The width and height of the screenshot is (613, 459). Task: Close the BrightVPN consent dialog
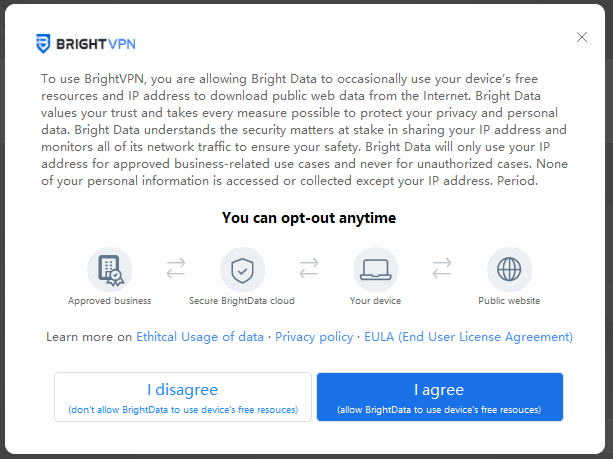pyautogui.click(x=582, y=37)
